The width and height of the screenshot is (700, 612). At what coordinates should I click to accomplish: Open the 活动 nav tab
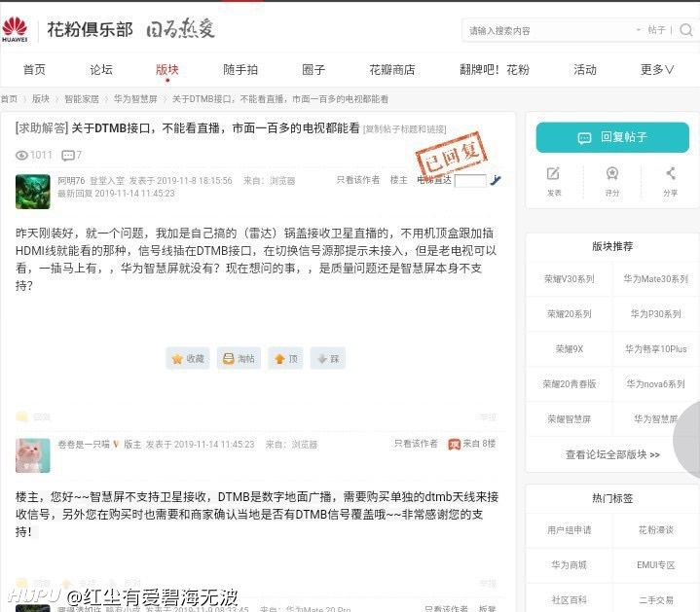[x=585, y=70]
